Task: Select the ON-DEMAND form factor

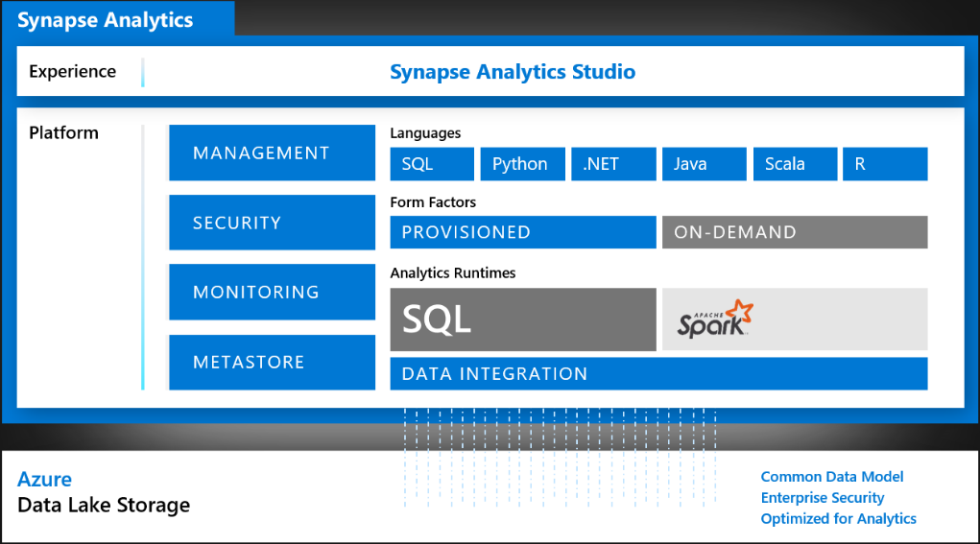Action: click(795, 232)
